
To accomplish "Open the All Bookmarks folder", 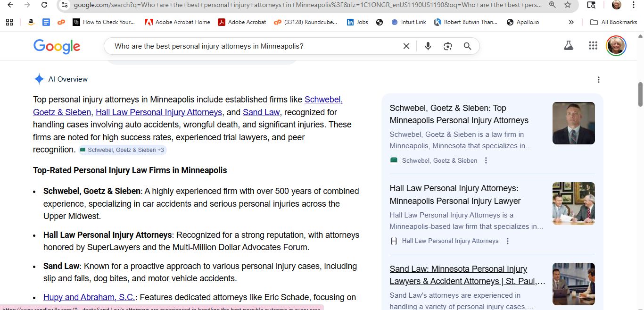I will click(x=613, y=22).
